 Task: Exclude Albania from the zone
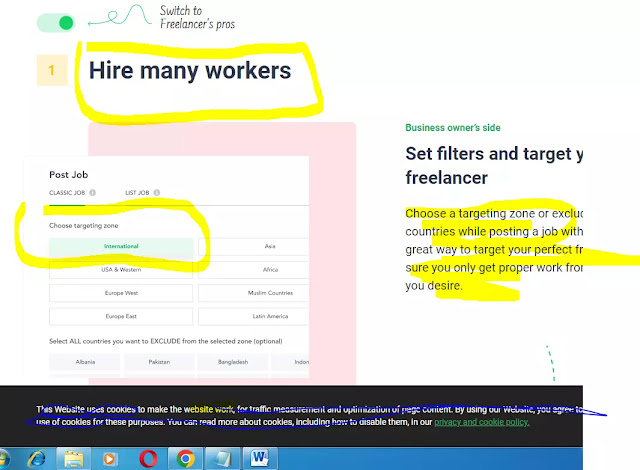click(85, 362)
